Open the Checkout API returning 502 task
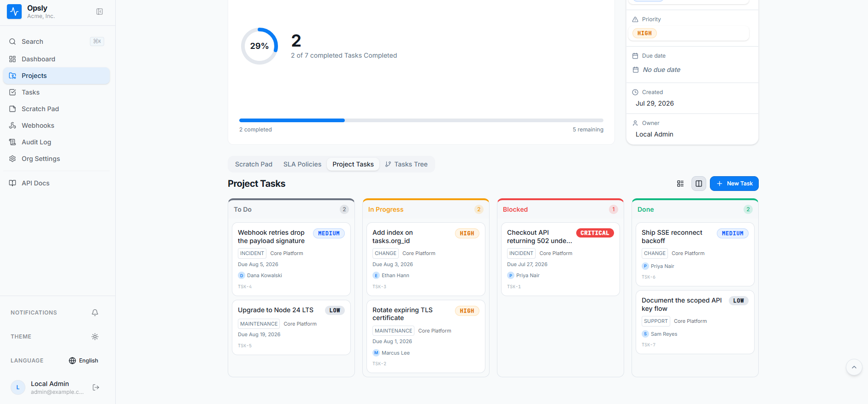Viewport: 868px width, 404px height. pyautogui.click(x=561, y=259)
